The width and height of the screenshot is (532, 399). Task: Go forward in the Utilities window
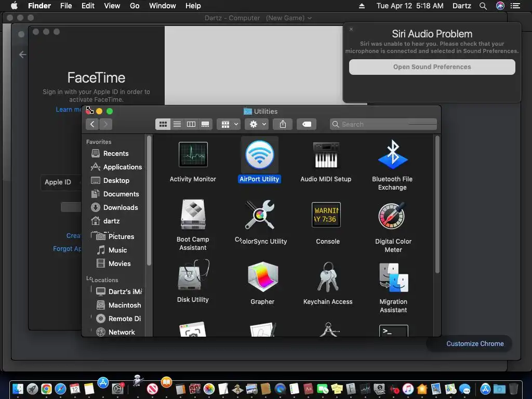pyautogui.click(x=105, y=124)
